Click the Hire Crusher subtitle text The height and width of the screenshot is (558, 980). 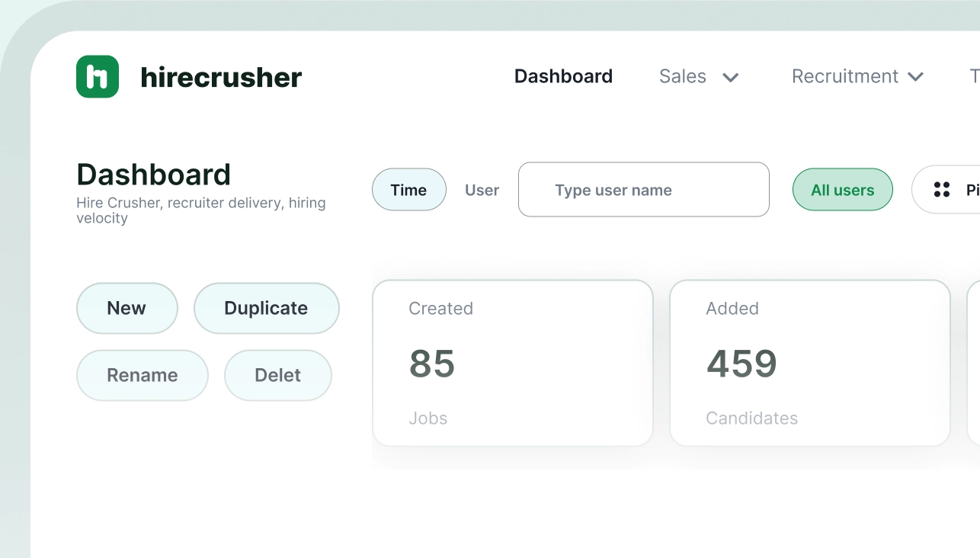click(200, 210)
